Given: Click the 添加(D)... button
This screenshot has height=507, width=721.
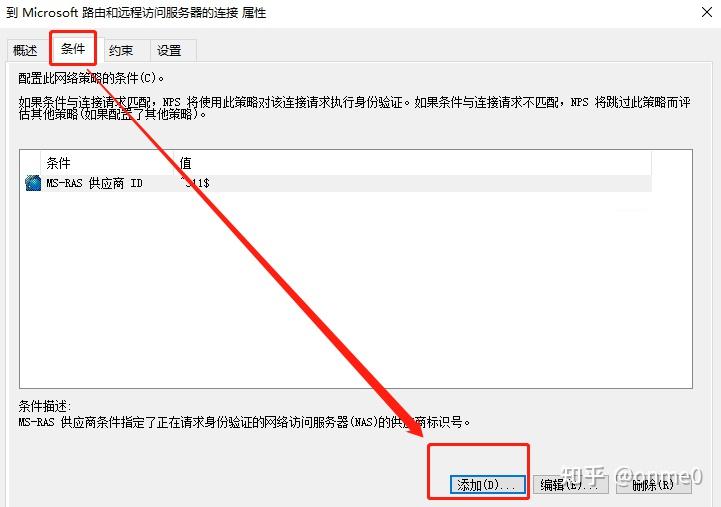Looking at the screenshot, I should coord(487,484).
